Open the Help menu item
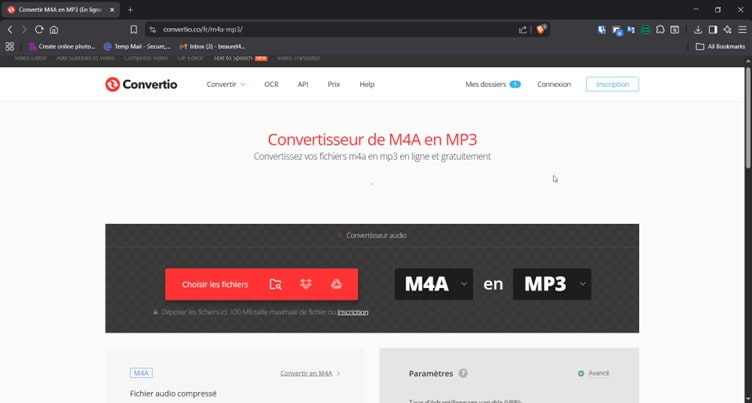Screen dimensions: 752x403 pyautogui.click(x=367, y=84)
